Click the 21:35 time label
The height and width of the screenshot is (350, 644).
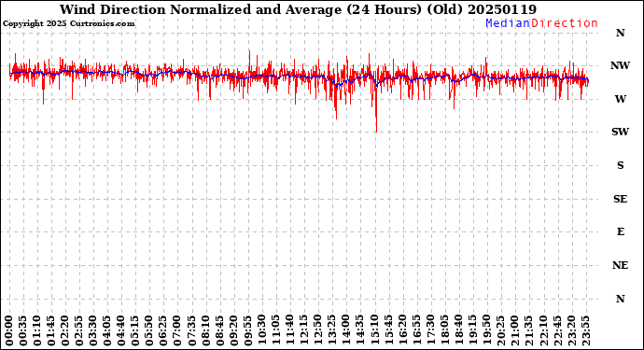point(529,330)
